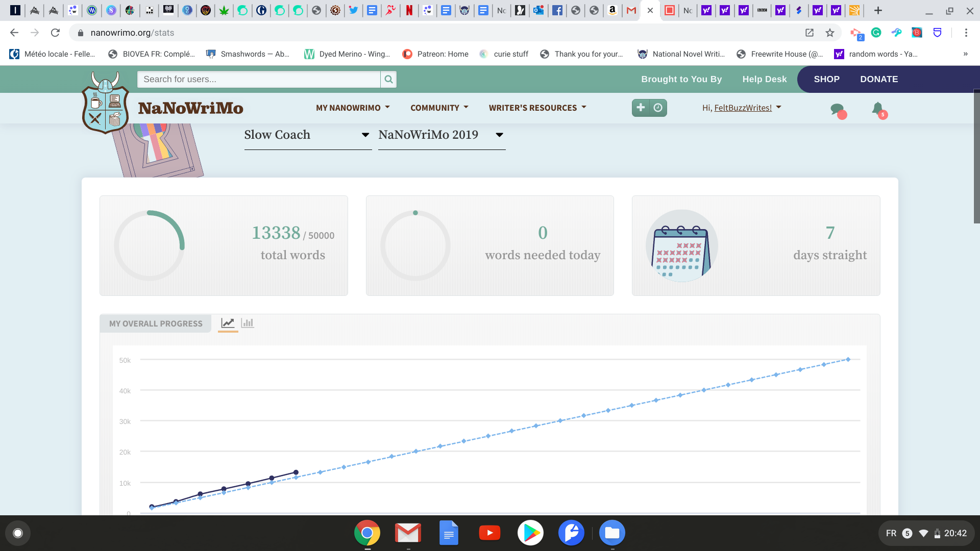The image size is (980, 551).
Task: Open the Slow Coach project dropdown
Action: [308, 135]
